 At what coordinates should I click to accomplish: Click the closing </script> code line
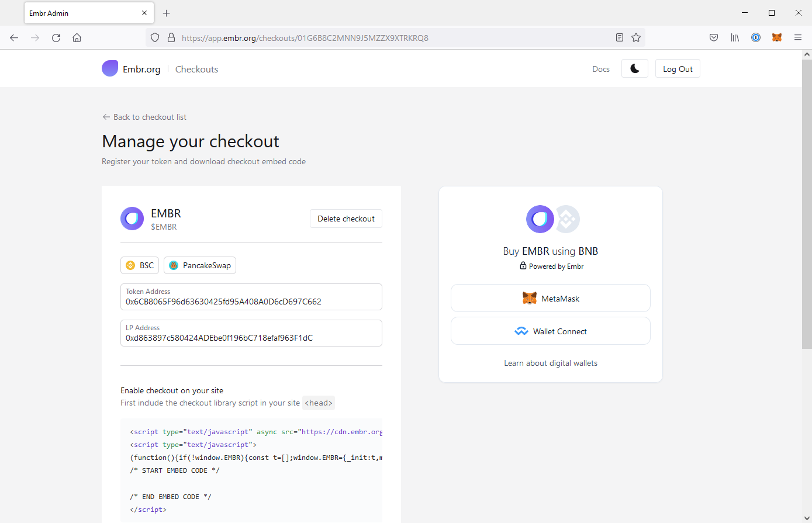[x=148, y=510]
